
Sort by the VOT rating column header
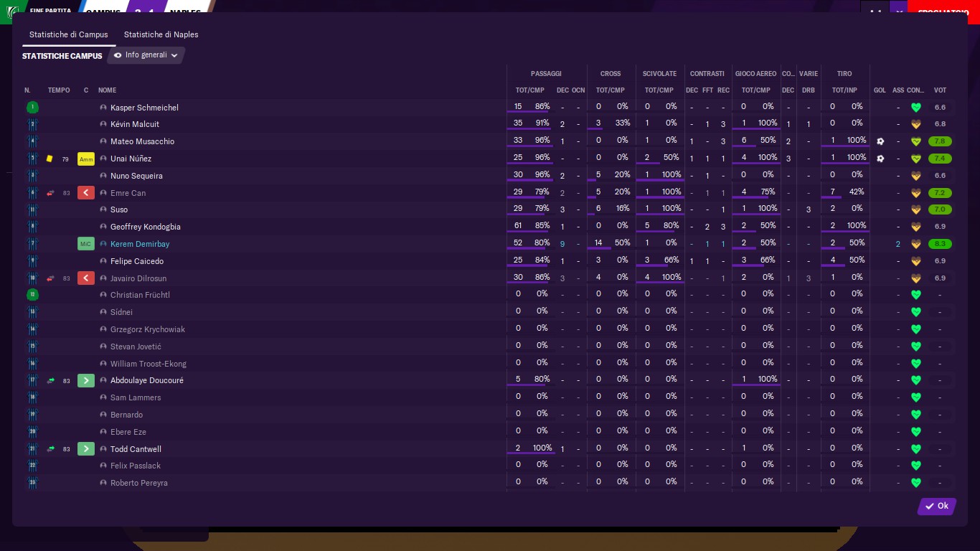click(x=940, y=90)
